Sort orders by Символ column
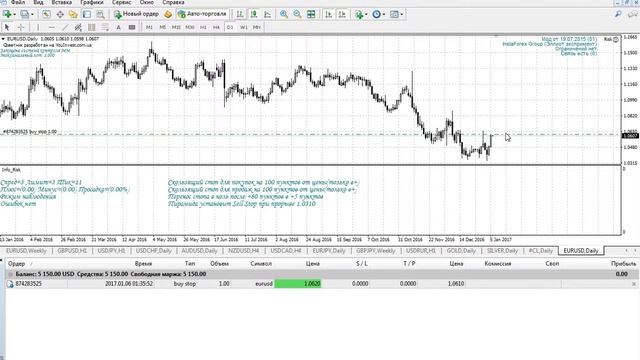Image resolution: width=640 pixels, height=360 pixels. pos(261,264)
